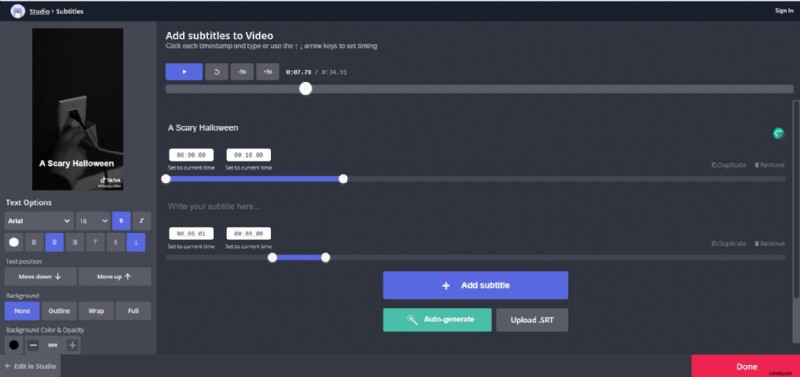Viewport: 800px width, 377px height.
Task: Click the Move down button
Action: tap(40, 277)
